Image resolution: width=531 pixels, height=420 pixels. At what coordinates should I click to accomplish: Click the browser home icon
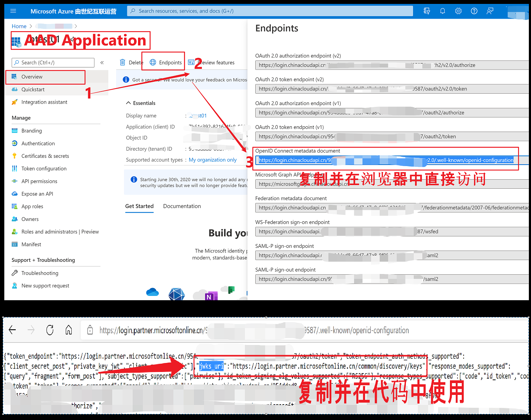68,330
